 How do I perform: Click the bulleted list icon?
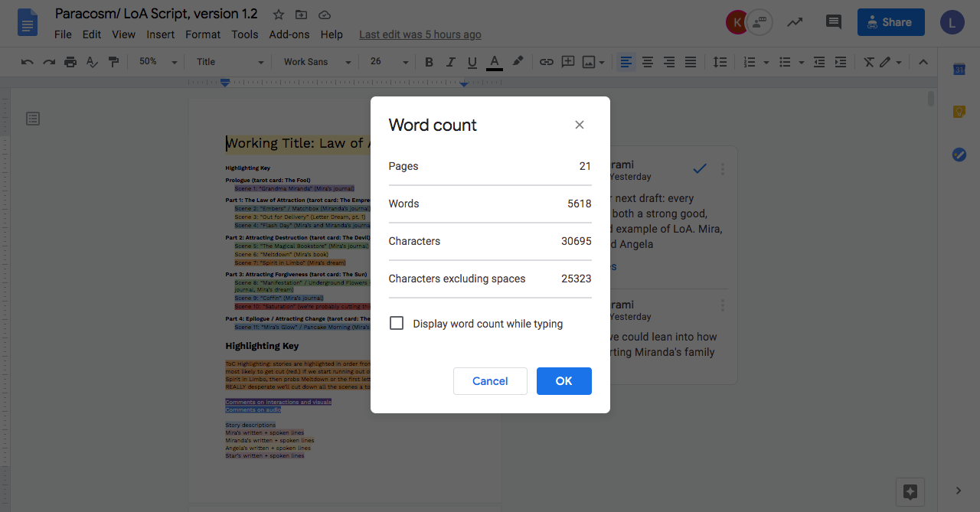pyautogui.click(x=785, y=62)
